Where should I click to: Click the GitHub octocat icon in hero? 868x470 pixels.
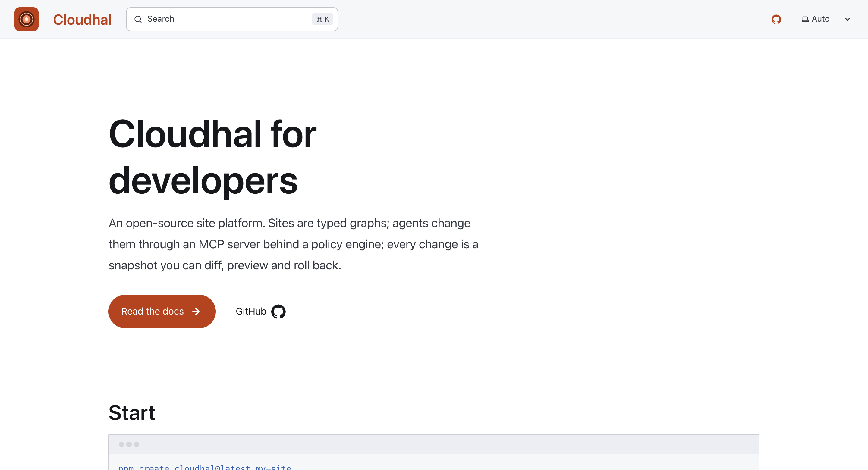278,311
